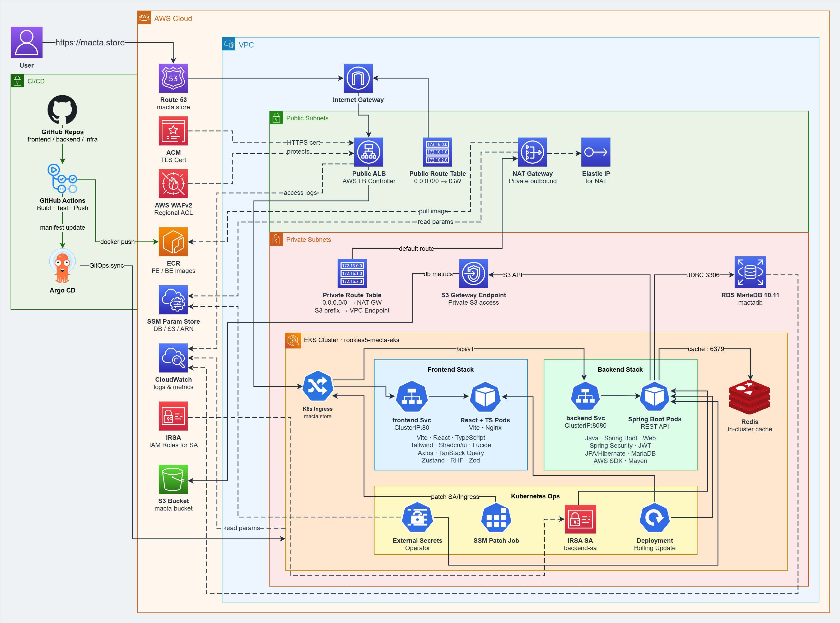The width and height of the screenshot is (840, 623).
Task: Select the 'Spring Security · JWT' text line
Action: (620, 445)
